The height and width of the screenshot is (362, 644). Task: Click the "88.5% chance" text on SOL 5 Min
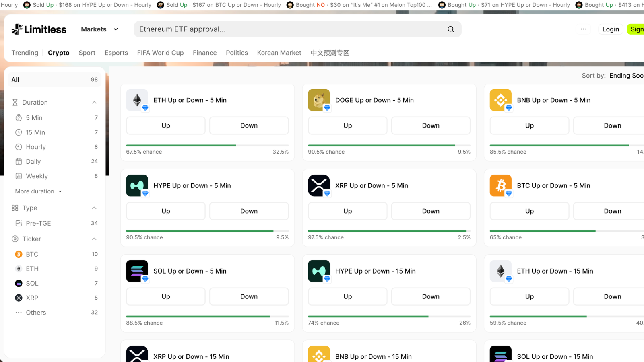pos(144,323)
